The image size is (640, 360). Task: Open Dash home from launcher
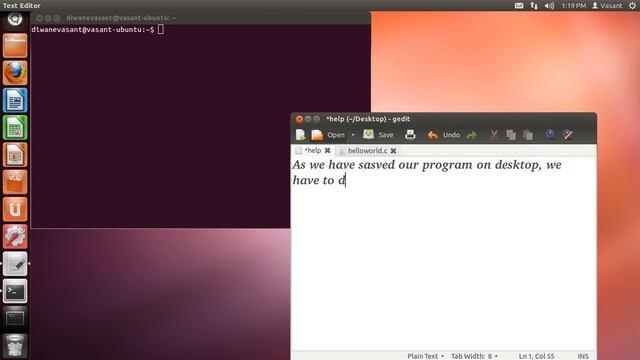coord(15,19)
